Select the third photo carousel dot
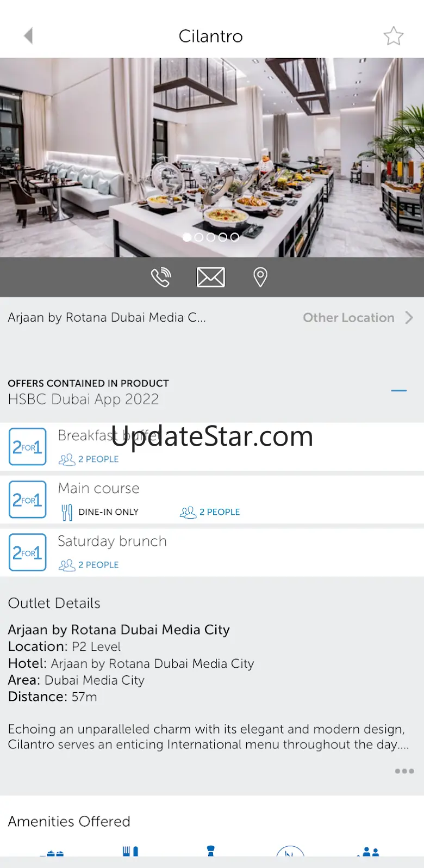Viewport: 424px width, 868px height. [x=211, y=237]
